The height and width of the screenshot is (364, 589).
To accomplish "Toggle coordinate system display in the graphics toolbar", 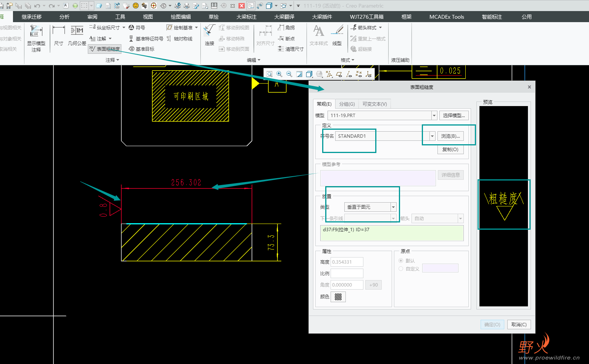I will pyautogui.click(x=369, y=74).
